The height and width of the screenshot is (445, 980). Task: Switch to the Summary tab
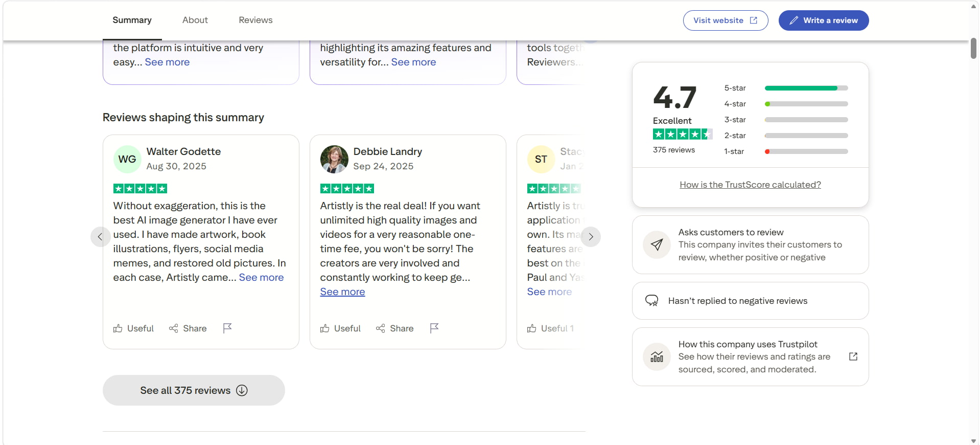pyautogui.click(x=132, y=20)
